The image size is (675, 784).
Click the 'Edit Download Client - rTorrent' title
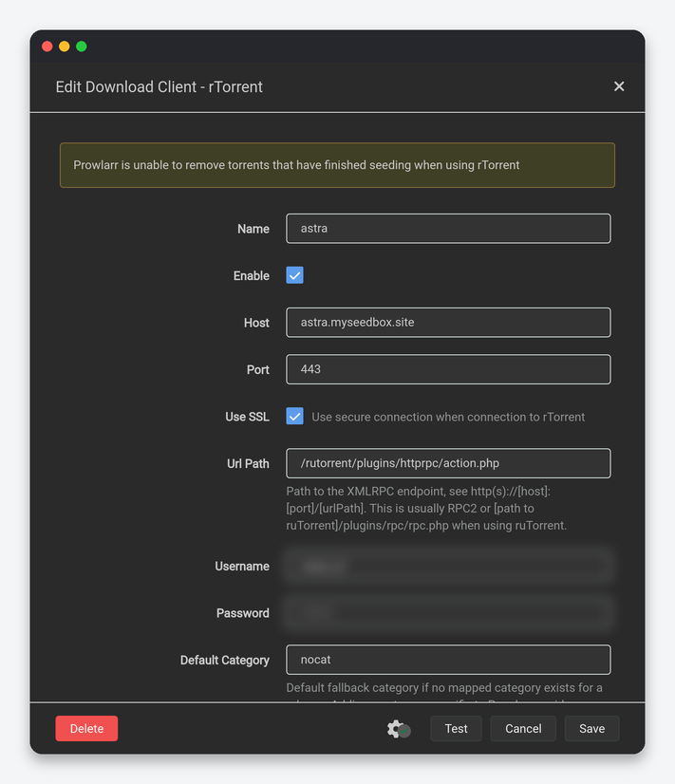159,87
